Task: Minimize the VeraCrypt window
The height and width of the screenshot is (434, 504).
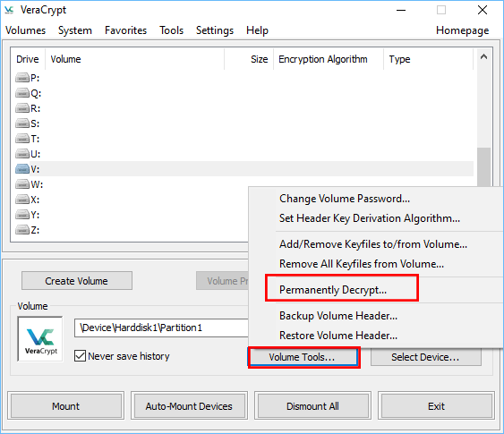Action: tap(401, 10)
